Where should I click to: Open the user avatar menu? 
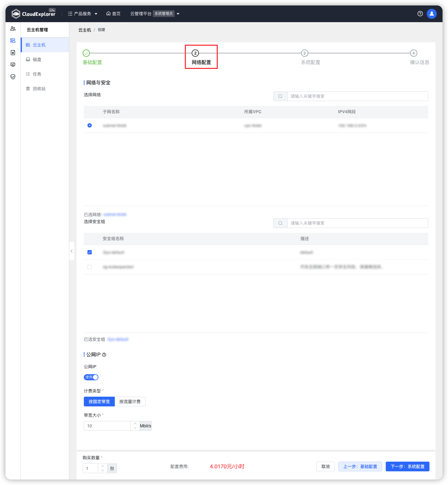[431, 14]
